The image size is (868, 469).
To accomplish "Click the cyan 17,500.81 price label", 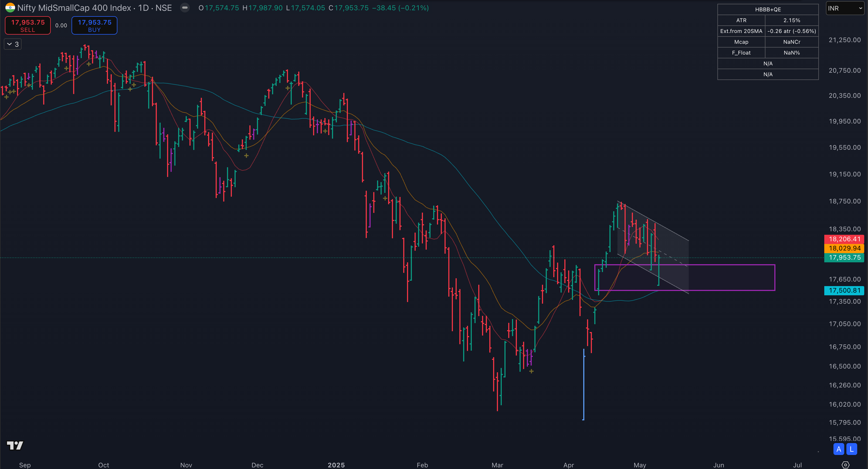I will (844, 290).
